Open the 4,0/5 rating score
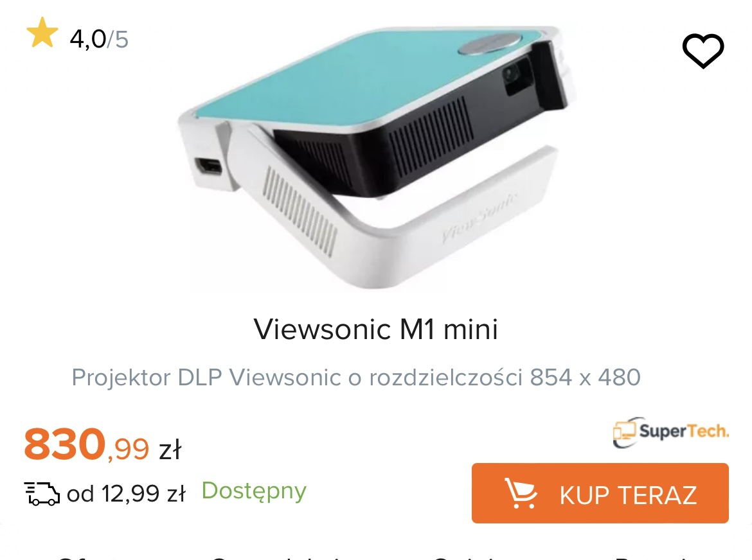Screen dimensions: 752x560 pos(99,39)
